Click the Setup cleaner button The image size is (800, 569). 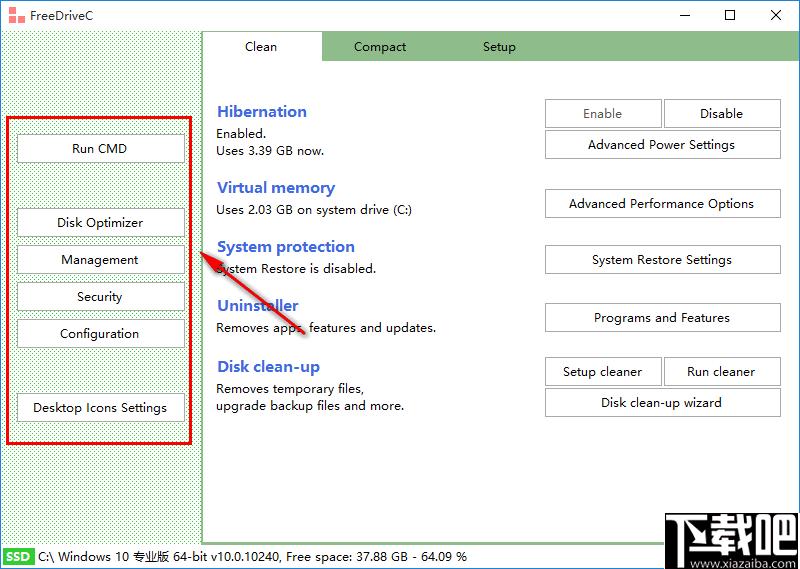603,372
